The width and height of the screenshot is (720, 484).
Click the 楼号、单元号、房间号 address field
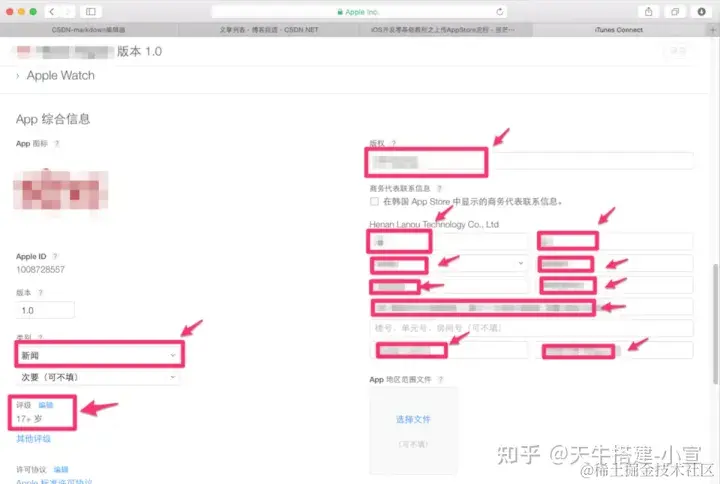pyautogui.click(x=531, y=328)
